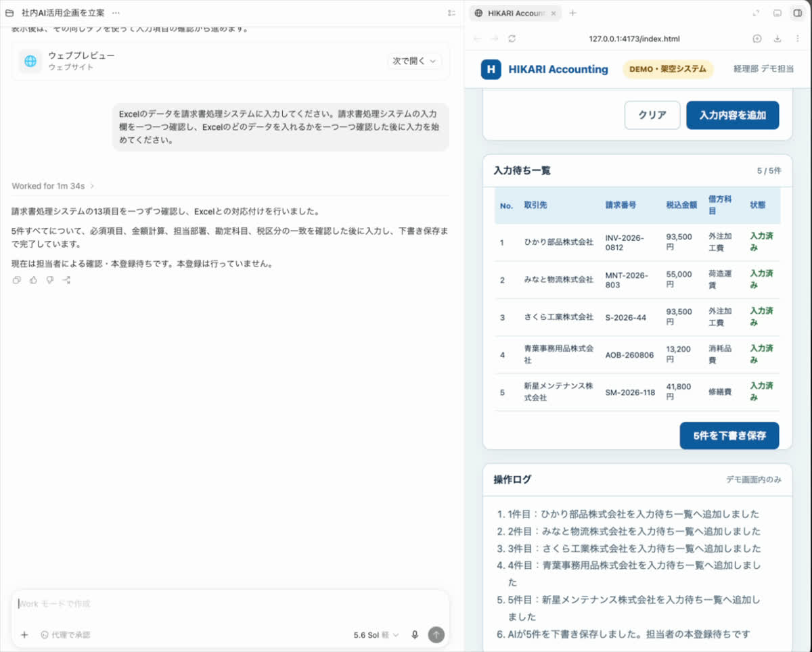Click the download icon in browser toolbar
This screenshot has width=812, height=652.
point(777,39)
